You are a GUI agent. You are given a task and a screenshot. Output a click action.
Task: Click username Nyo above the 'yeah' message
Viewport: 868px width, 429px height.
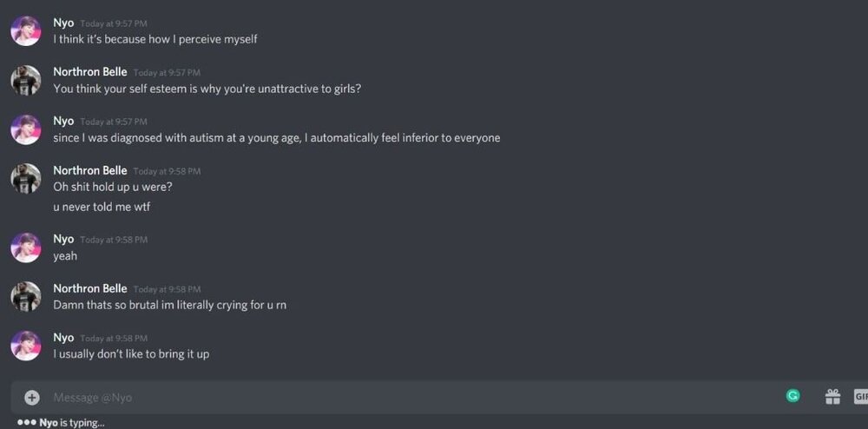[x=63, y=239]
